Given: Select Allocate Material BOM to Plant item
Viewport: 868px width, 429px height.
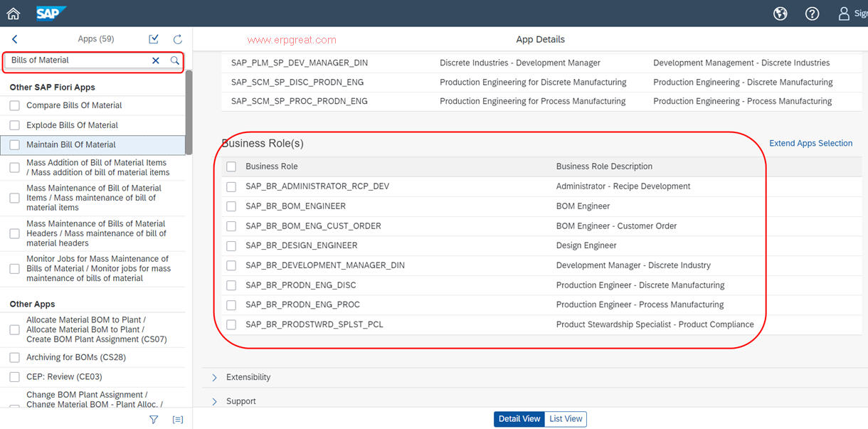Looking at the screenshot, I should (96, 329).
